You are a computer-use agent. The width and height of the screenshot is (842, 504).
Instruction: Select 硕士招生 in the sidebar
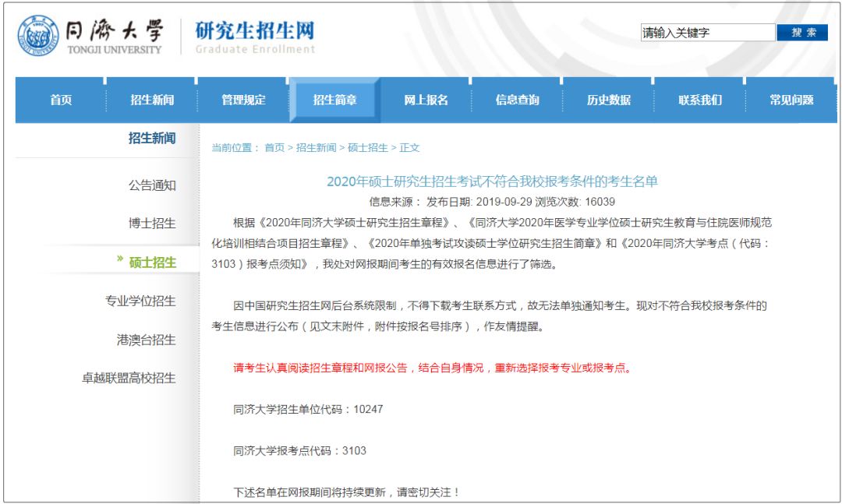[153, 263]
